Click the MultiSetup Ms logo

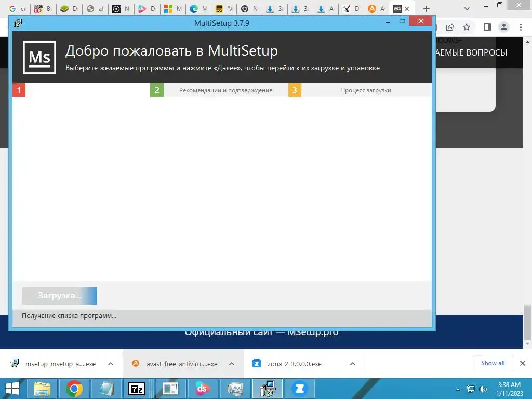coord(39,57)
